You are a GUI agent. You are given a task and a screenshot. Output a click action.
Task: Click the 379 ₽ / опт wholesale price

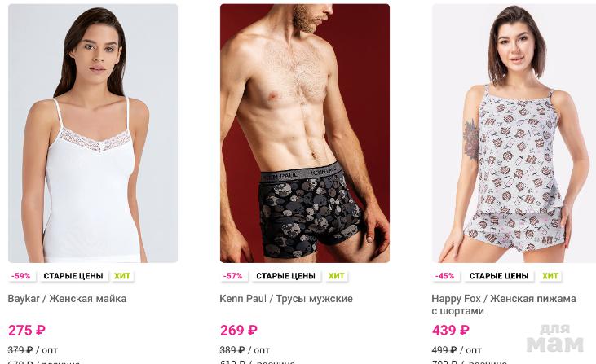[33, 350]
